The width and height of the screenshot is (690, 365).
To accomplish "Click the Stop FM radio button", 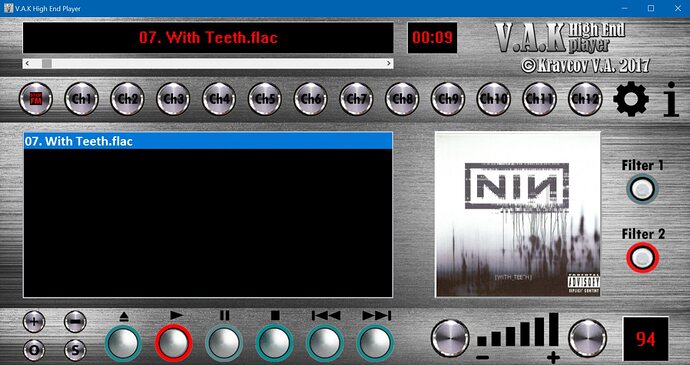I will (36, 99).
